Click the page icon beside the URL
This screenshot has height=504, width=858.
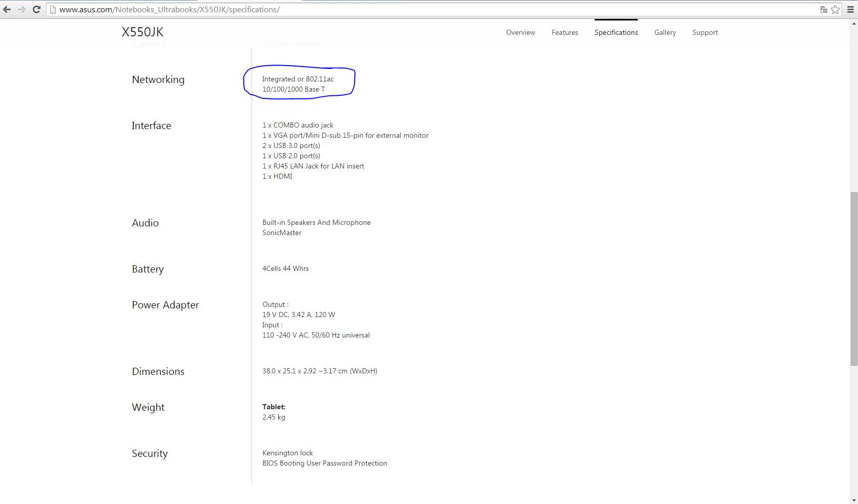pos(53,9)
